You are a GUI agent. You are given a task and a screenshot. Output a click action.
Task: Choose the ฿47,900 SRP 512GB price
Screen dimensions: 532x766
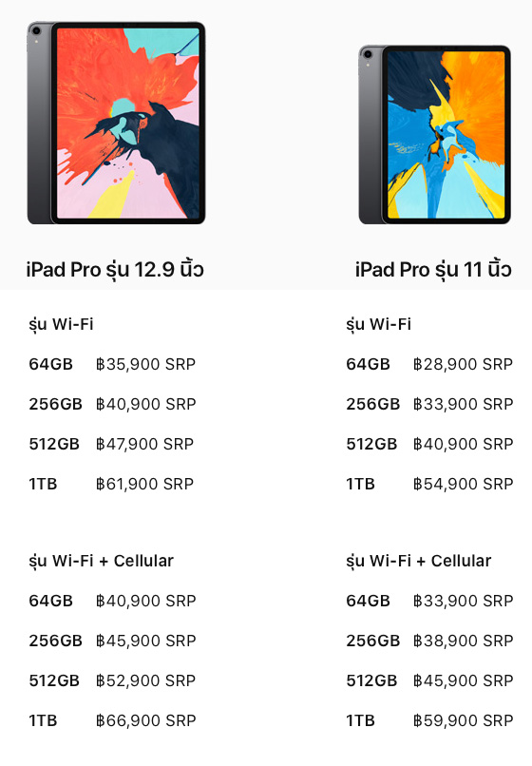[144, 444]
